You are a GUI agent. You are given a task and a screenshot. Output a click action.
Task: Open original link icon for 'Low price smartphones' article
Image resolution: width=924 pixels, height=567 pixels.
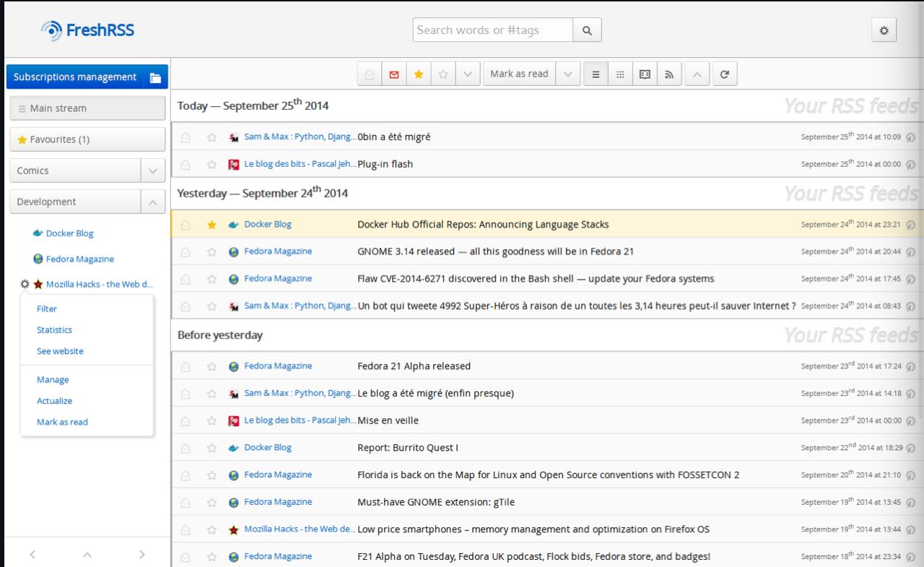(911, 529)
